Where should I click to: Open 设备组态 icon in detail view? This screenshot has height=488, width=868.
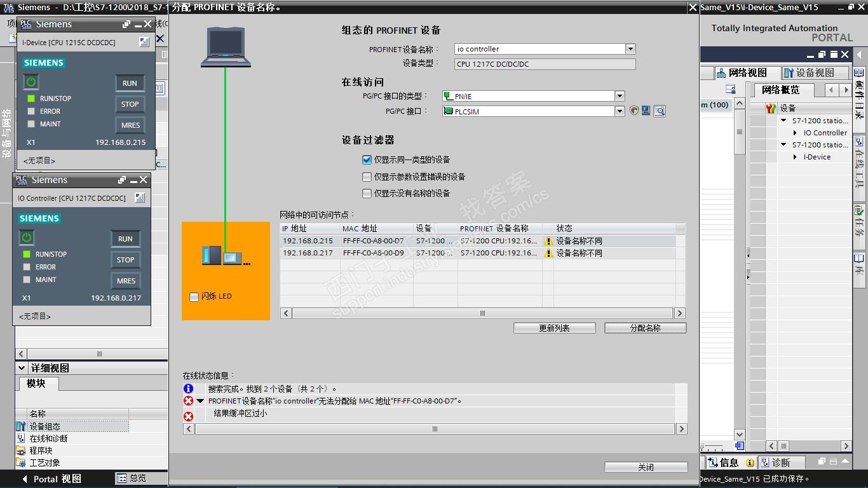click(20, 426)
